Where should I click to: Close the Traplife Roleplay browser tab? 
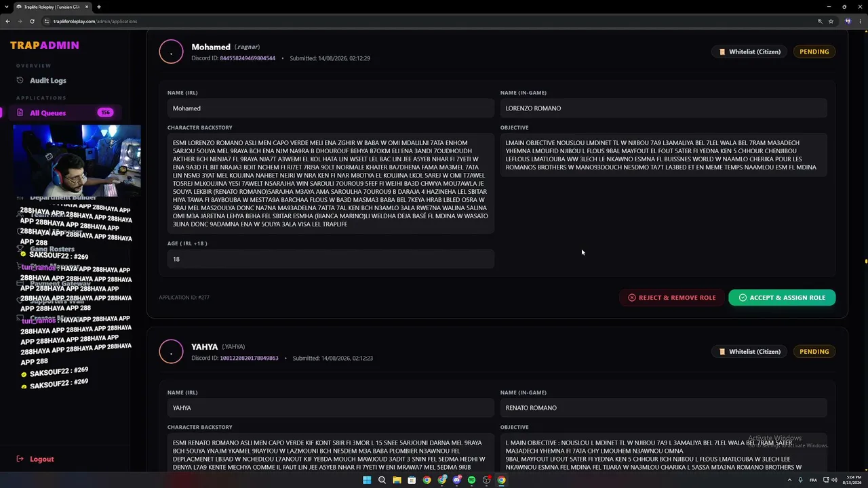click(x=86, y=7)
